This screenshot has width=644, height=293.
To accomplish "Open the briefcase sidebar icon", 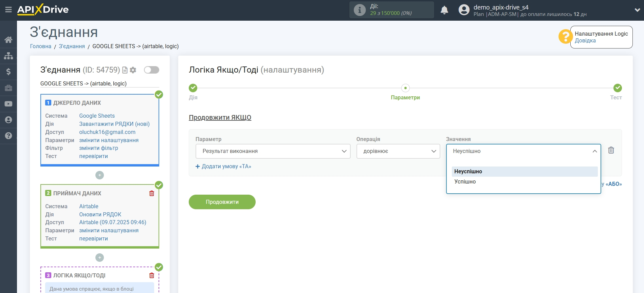I will point(8,88).
